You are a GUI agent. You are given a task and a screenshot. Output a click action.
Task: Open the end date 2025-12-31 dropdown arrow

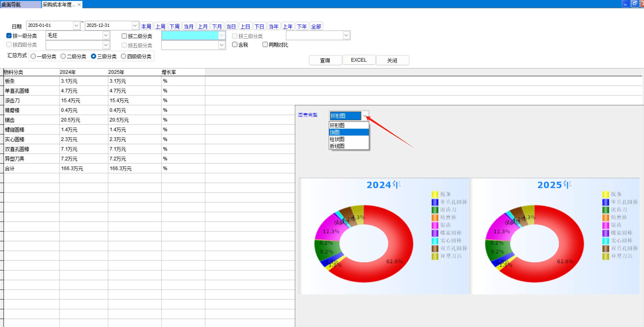point(135,25)
